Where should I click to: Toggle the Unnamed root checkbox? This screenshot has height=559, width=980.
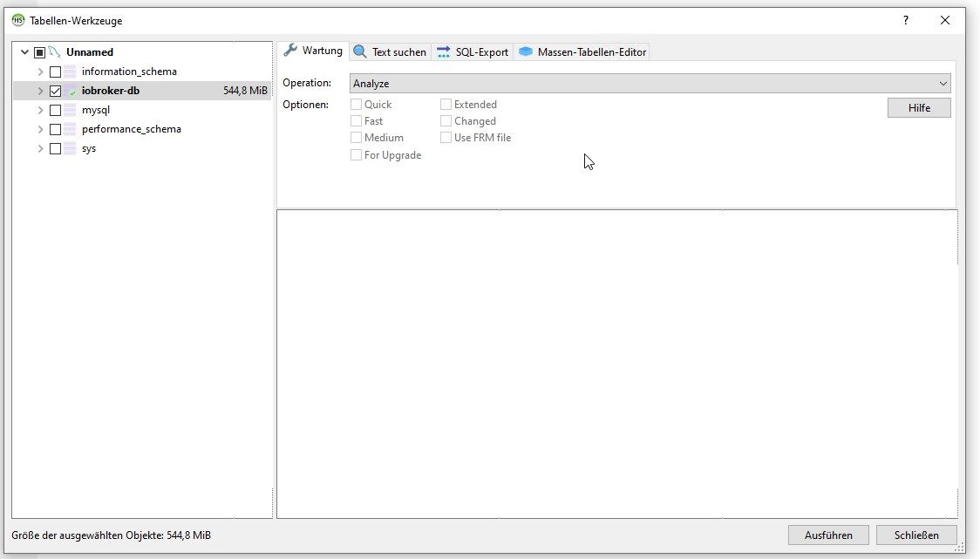coord(40,52)
